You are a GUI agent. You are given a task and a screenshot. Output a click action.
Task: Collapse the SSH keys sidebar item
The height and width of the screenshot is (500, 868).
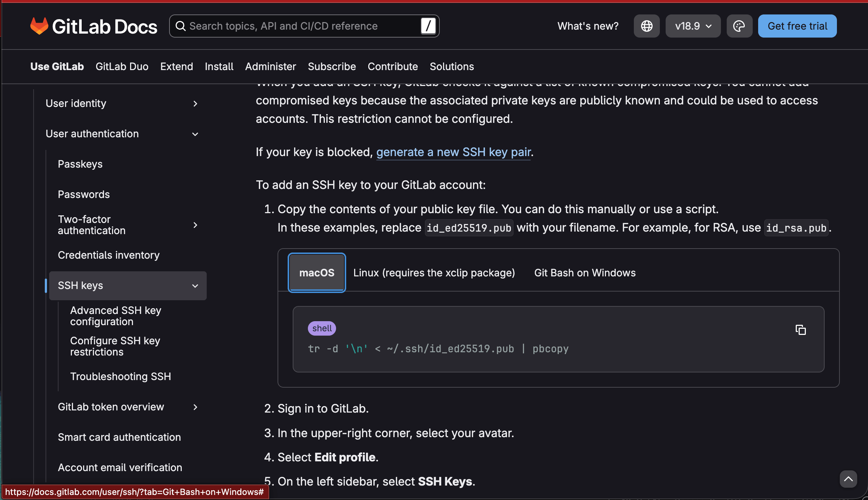coord(195,286)
